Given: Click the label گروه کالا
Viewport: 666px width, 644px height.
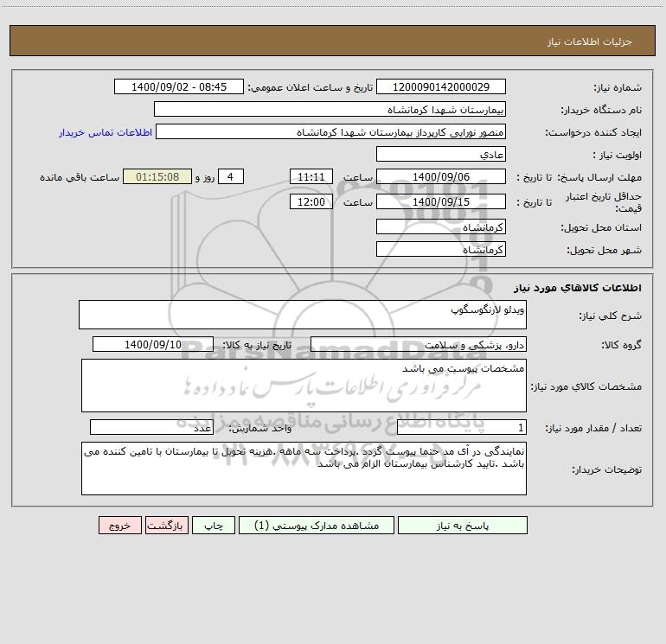Looking at the screenshot, I should (x=621, y=345).
